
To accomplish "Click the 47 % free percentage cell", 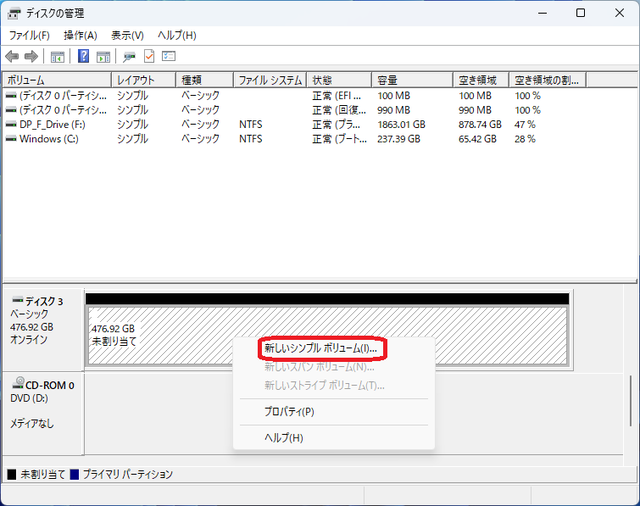I will 525,124.
